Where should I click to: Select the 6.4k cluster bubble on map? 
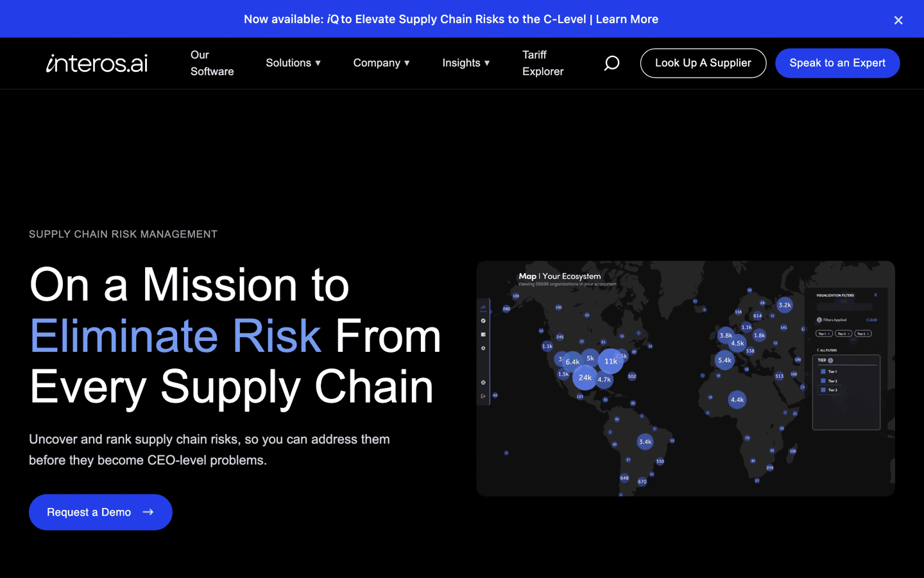[572, 362]
